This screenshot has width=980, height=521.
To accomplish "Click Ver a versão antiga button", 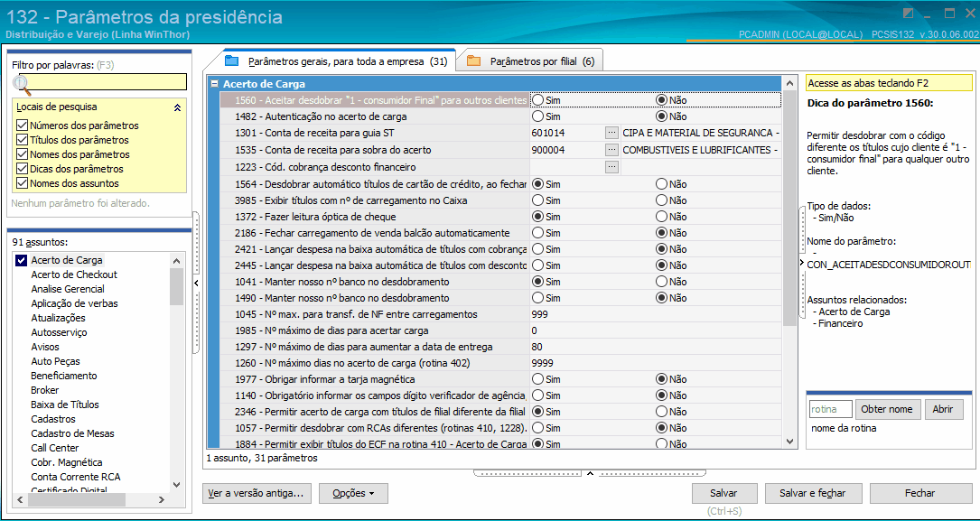I will (257, 494).
